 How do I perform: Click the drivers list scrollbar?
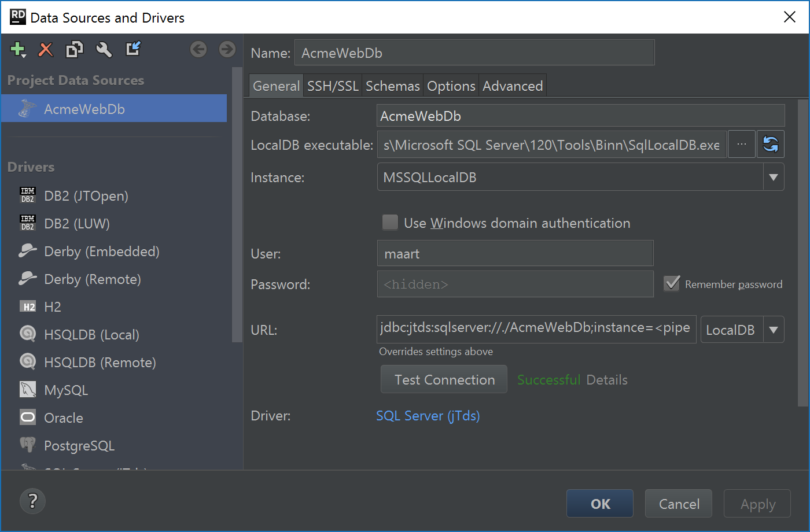[237, 205]
